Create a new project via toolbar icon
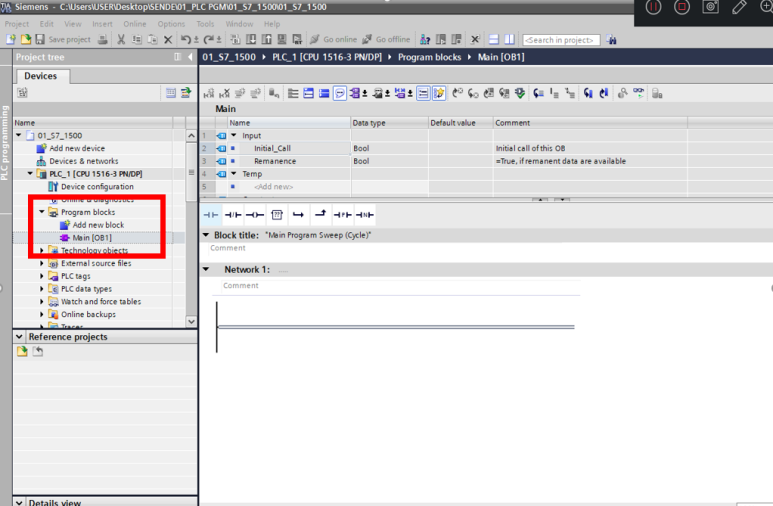This screenshot has height=506, width=773. tap(11, 39)
